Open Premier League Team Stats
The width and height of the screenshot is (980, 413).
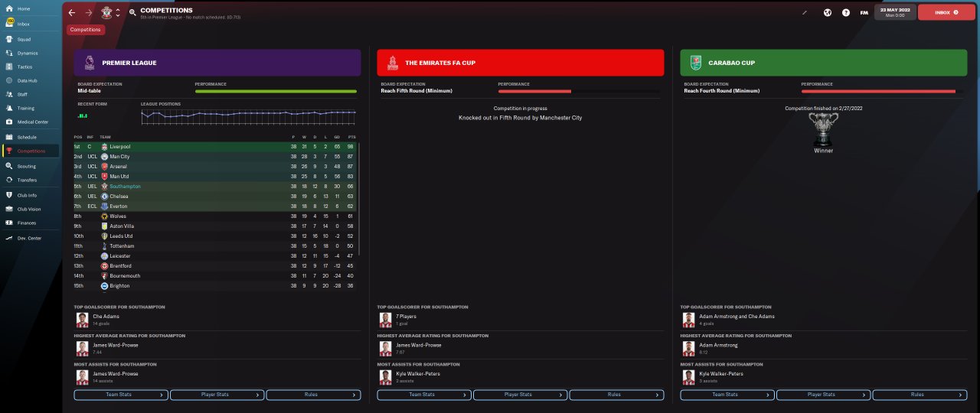(121, 395)
